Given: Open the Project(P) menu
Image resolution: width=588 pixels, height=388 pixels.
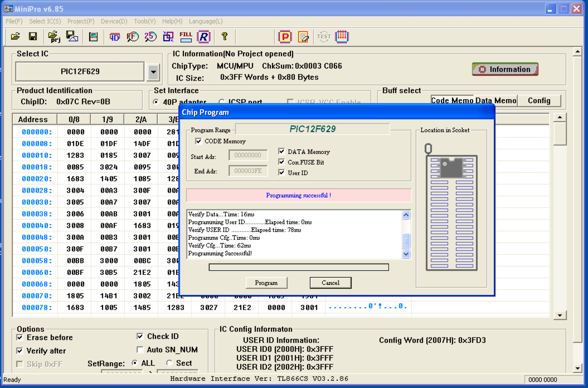Looking at the screenshot, I should (81, 21).
